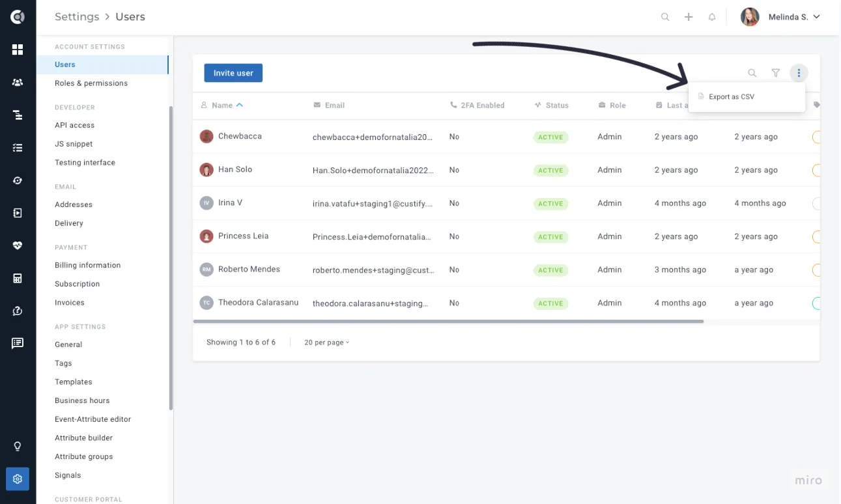Click the Invite user button

(233, 73)
